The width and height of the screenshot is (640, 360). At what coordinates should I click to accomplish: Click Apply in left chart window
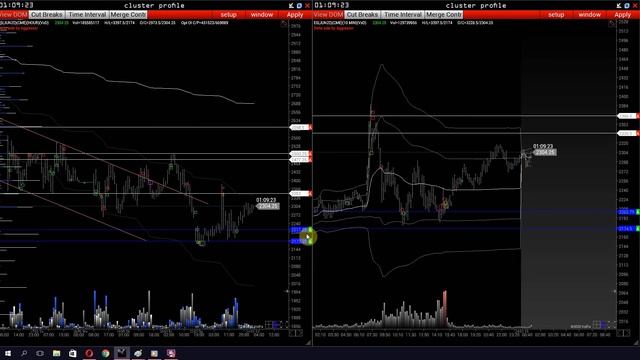[295, 15]
